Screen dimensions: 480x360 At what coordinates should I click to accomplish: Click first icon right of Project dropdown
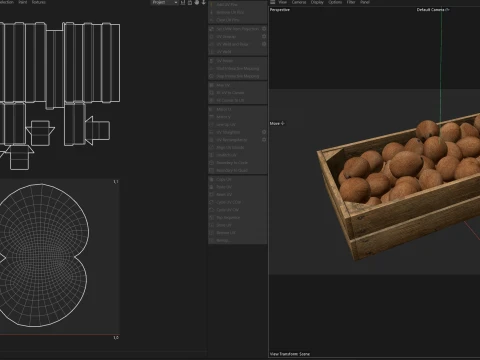point(183,2)
